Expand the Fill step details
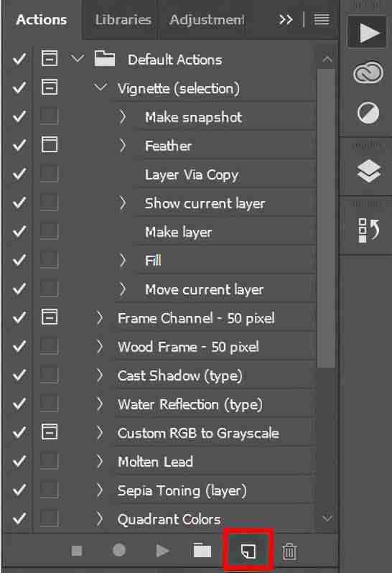 pos(123,260)
